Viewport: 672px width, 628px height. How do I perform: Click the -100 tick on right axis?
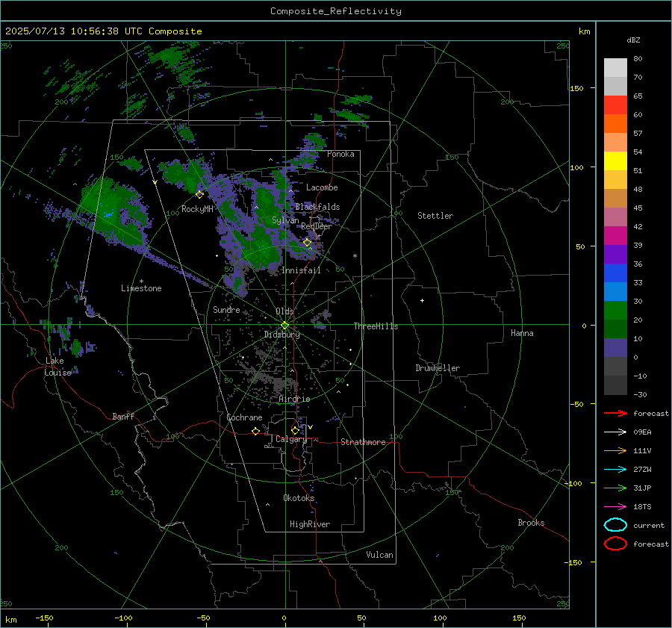[573, 484]
